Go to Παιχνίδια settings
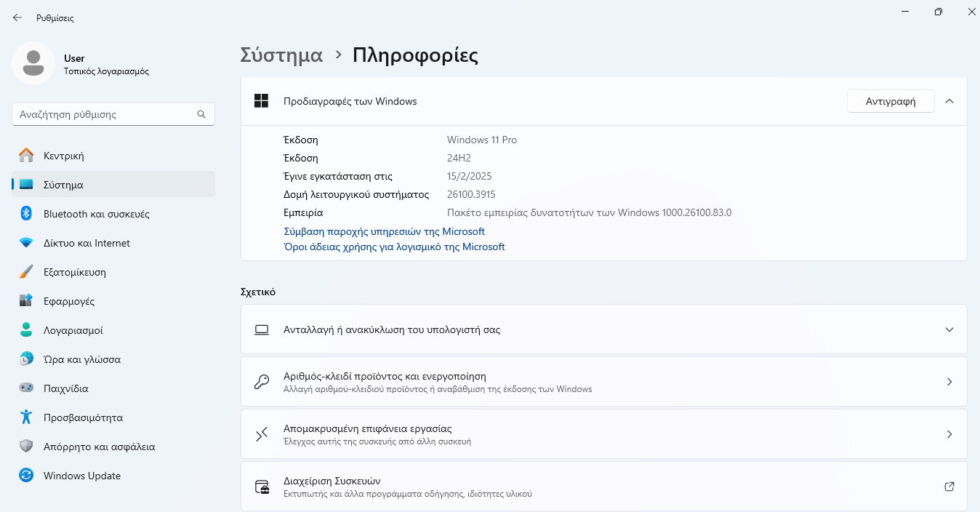This screenshot has height=512, width=980. tap(113, 388)
